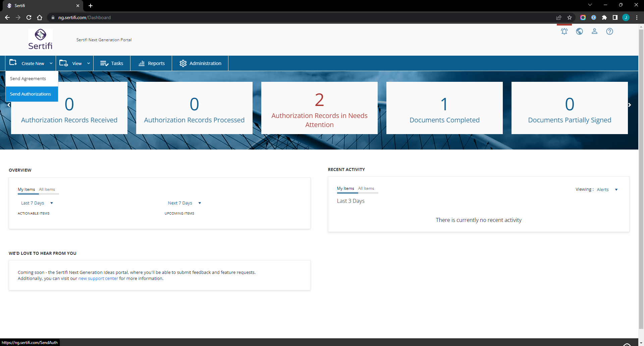Reload the page

[29, 17]
